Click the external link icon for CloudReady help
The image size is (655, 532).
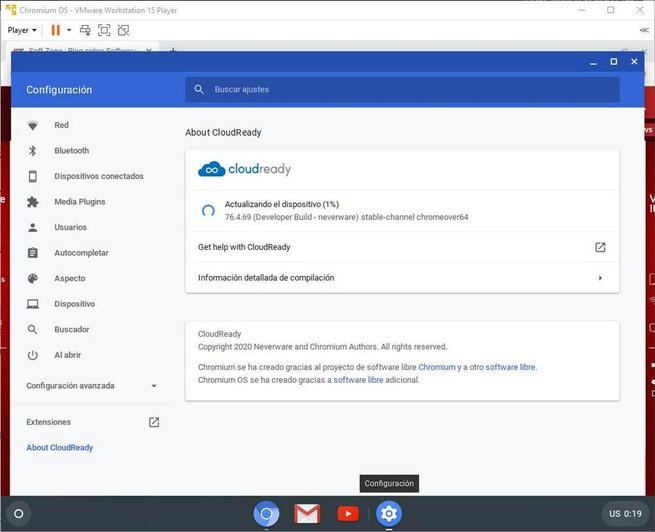coord(600,247)
